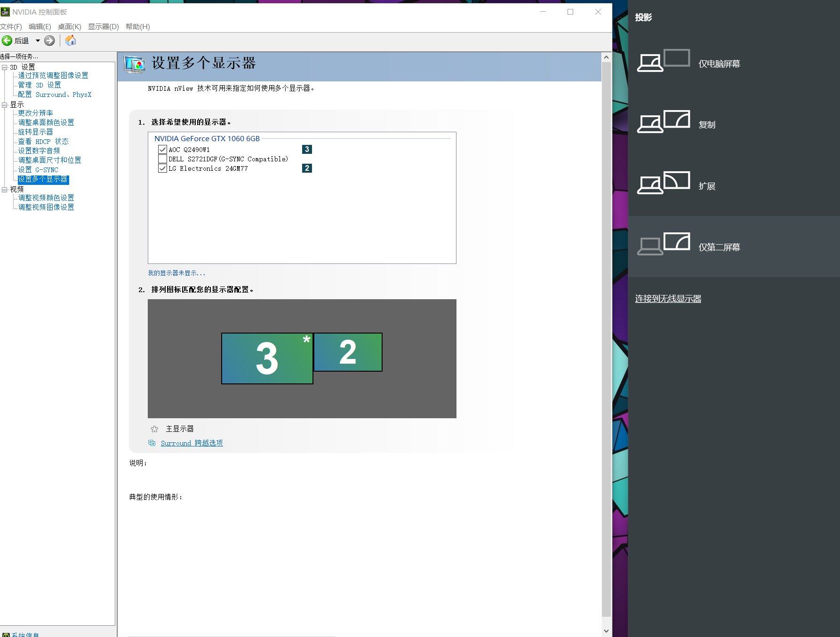Click the 主显示器 legend text
This screenshot has height=637, width=840.
pos(180,429)
